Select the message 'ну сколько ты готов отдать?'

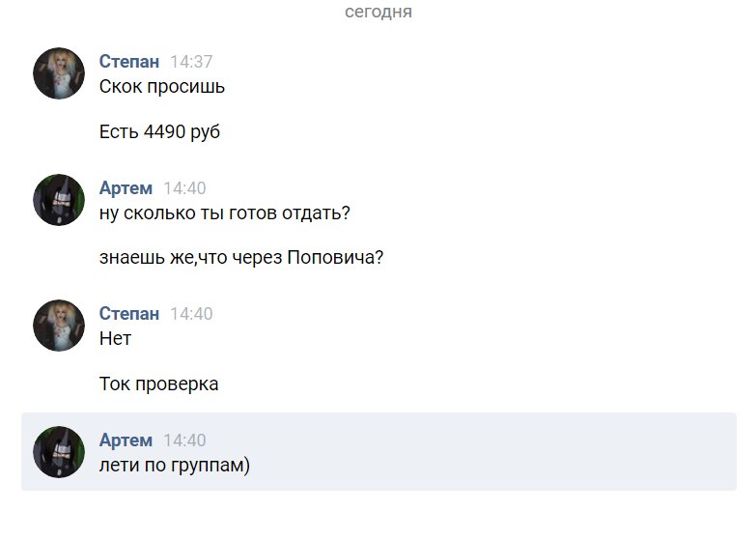click(224, 213)
